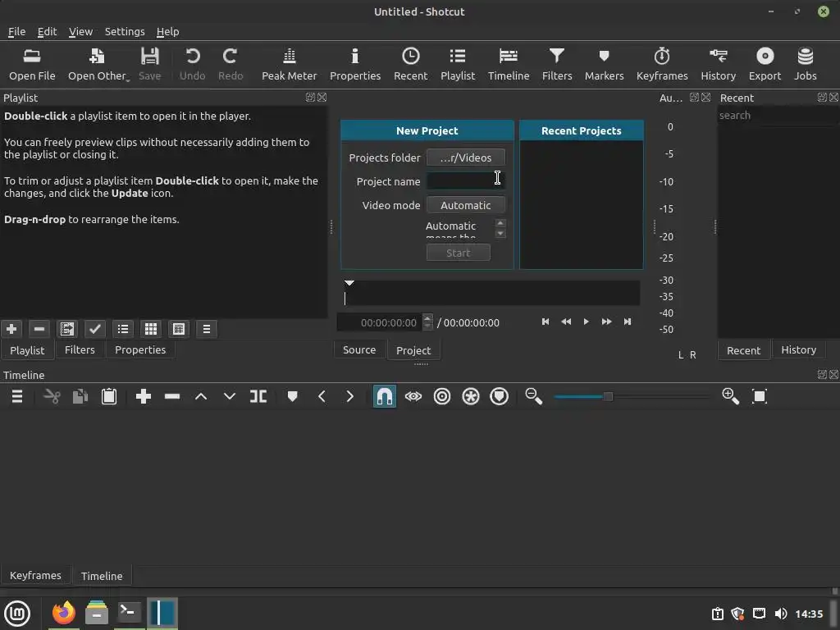Add source to playlist plus button

11,329
